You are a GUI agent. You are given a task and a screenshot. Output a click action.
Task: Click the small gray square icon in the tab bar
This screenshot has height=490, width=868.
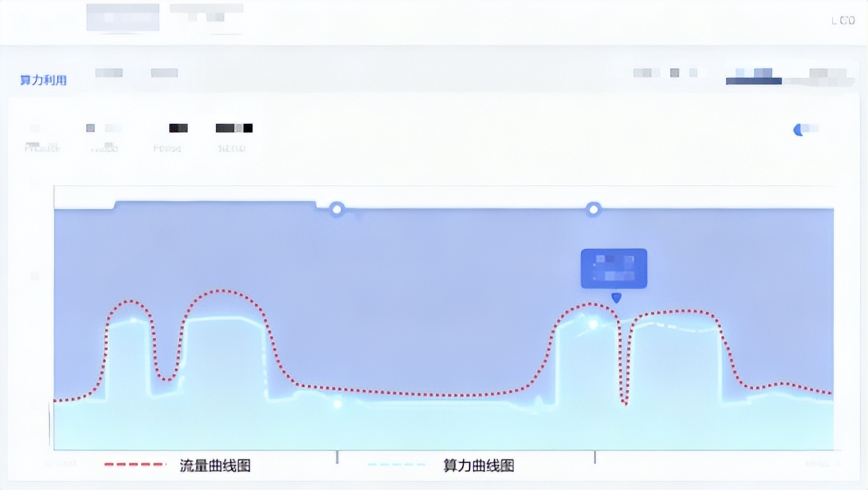point(674,73)
